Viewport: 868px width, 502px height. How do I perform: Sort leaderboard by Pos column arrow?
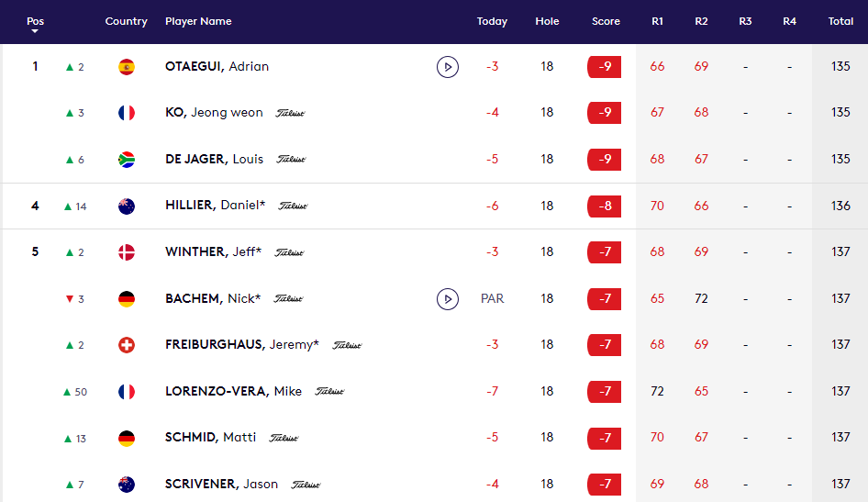(35, 31)
